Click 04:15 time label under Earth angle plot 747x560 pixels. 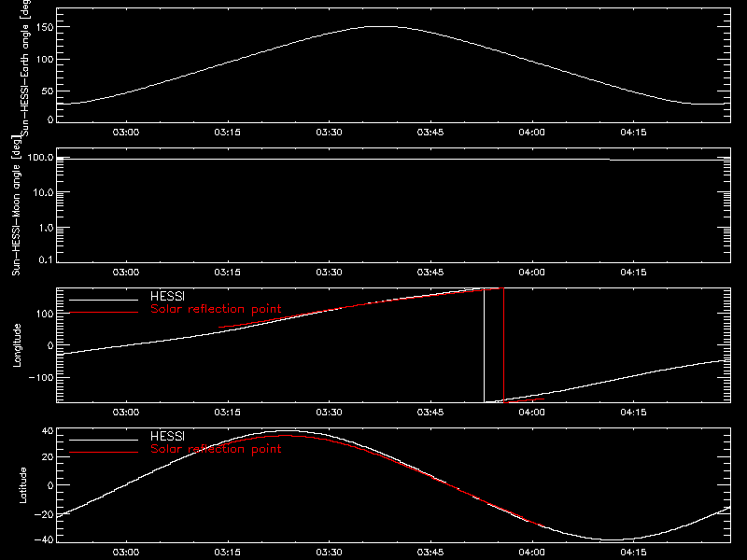click(633, 133)
